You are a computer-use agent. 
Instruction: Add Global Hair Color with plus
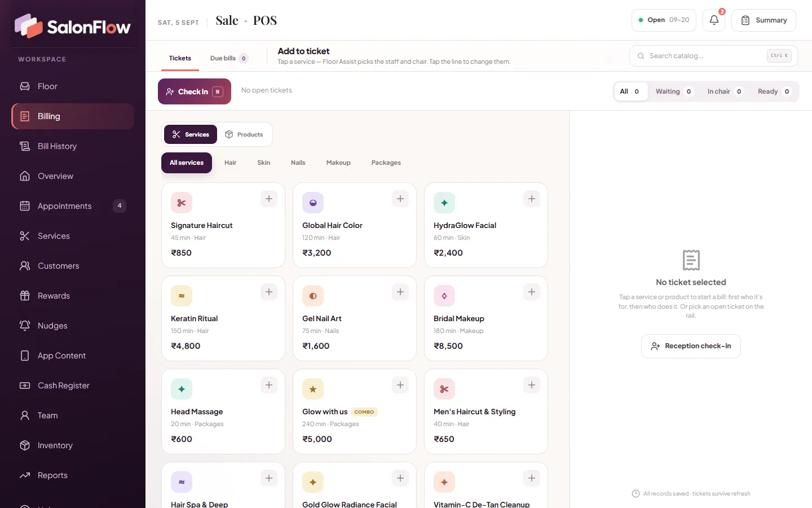(400, 199)
